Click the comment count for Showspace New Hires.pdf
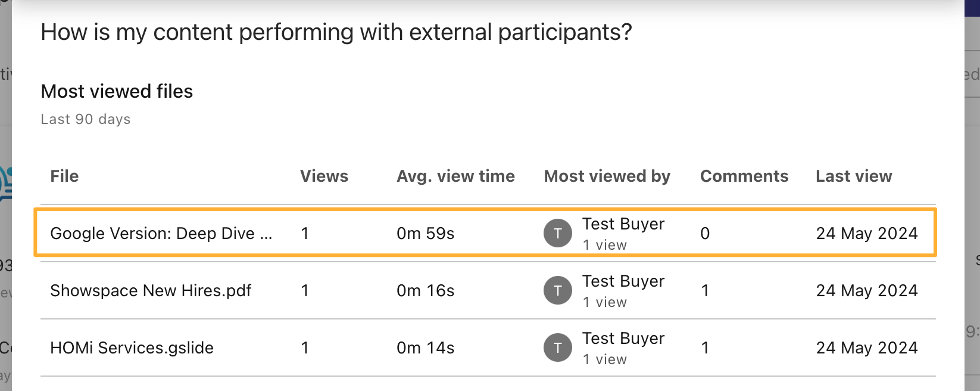 (705, 290)
